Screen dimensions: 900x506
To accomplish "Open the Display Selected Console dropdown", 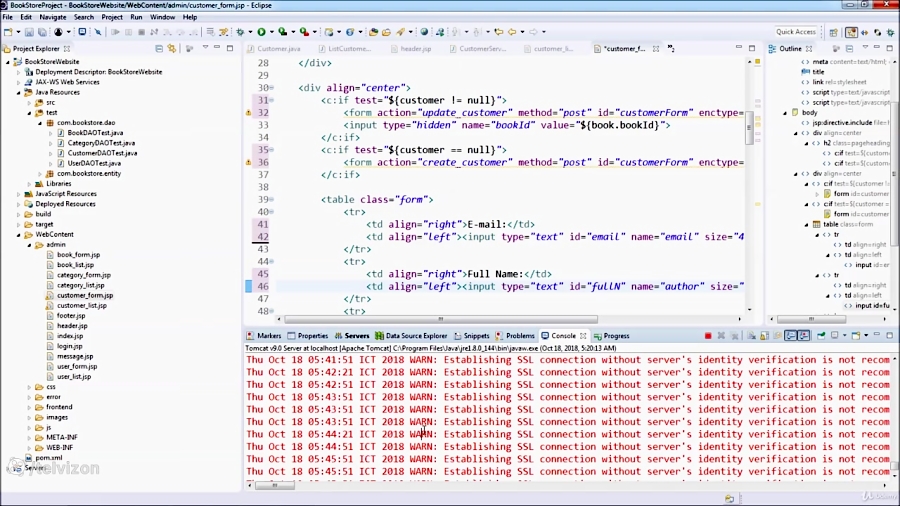I will coord(844,336).
